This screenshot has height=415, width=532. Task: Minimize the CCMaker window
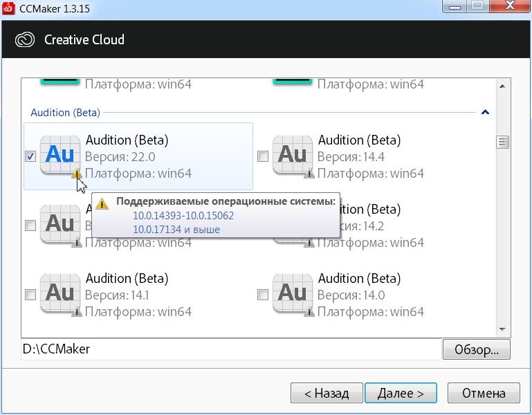pos(455,6)
